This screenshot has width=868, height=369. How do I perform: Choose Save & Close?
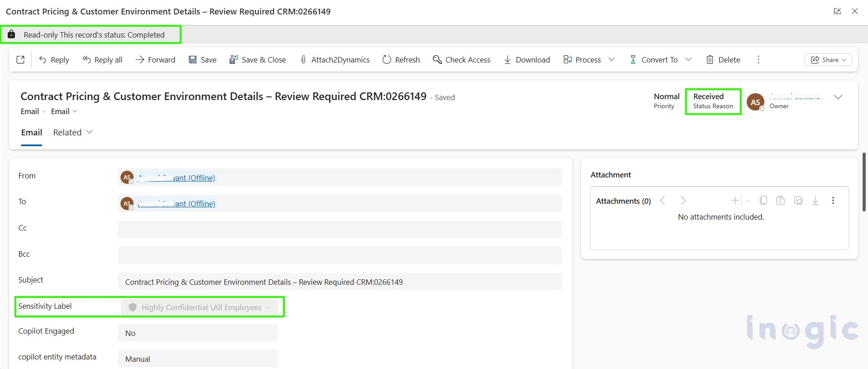[x=258, y=60]
